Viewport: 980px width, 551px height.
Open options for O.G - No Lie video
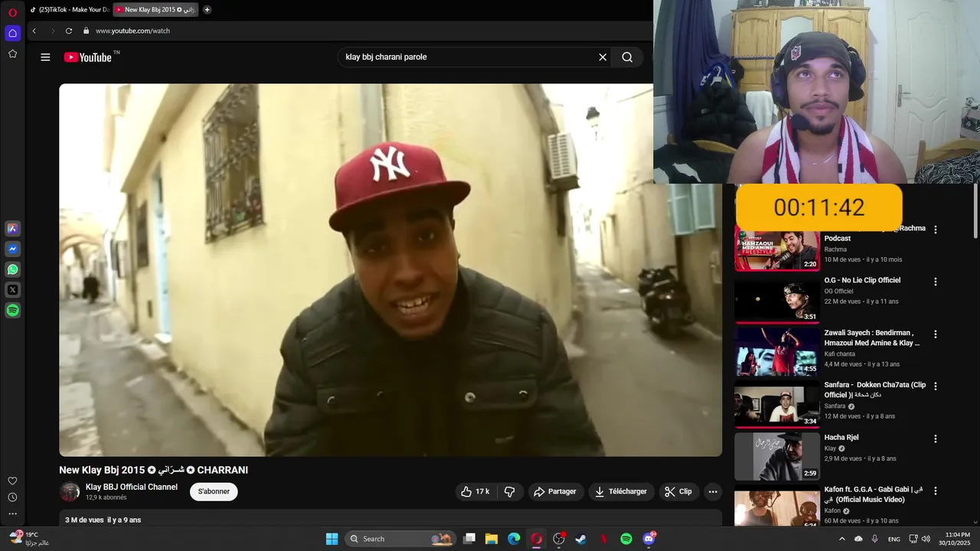pyautogui.click(x=935, y=282)
